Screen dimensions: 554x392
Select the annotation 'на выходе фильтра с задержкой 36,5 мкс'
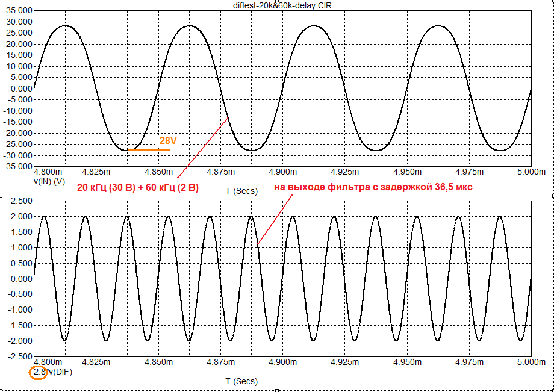pyautogui.click(x=374, y=187)
